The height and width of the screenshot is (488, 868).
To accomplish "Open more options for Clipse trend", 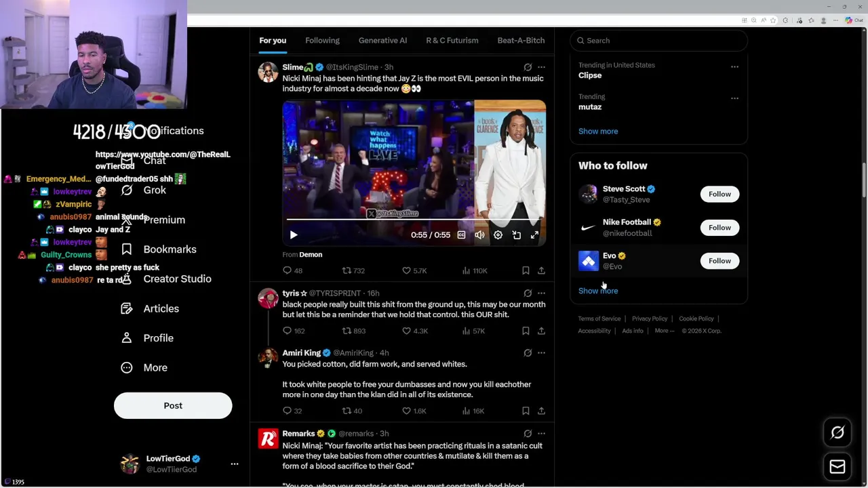I will click(734, 66).
